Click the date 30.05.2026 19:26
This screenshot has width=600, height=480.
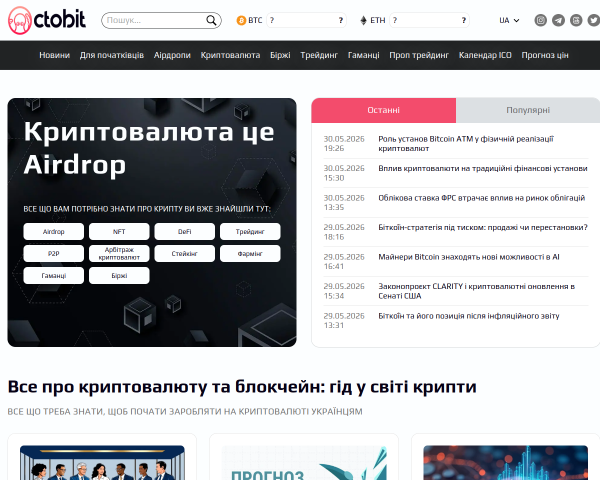[344, 144]
